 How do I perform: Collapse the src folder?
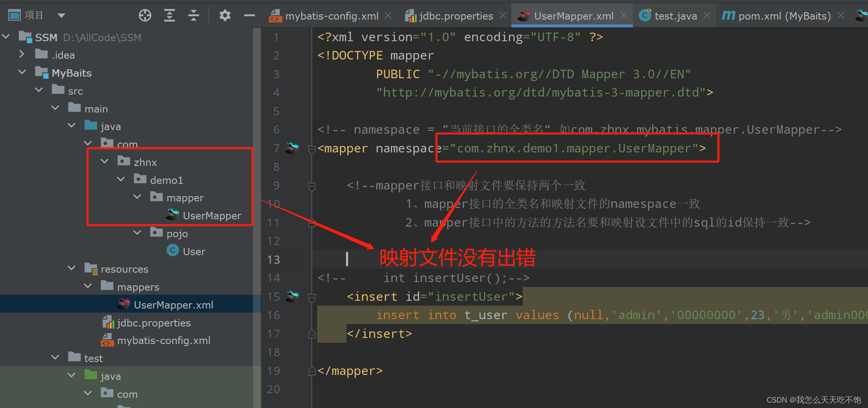(x=39, y=90)
